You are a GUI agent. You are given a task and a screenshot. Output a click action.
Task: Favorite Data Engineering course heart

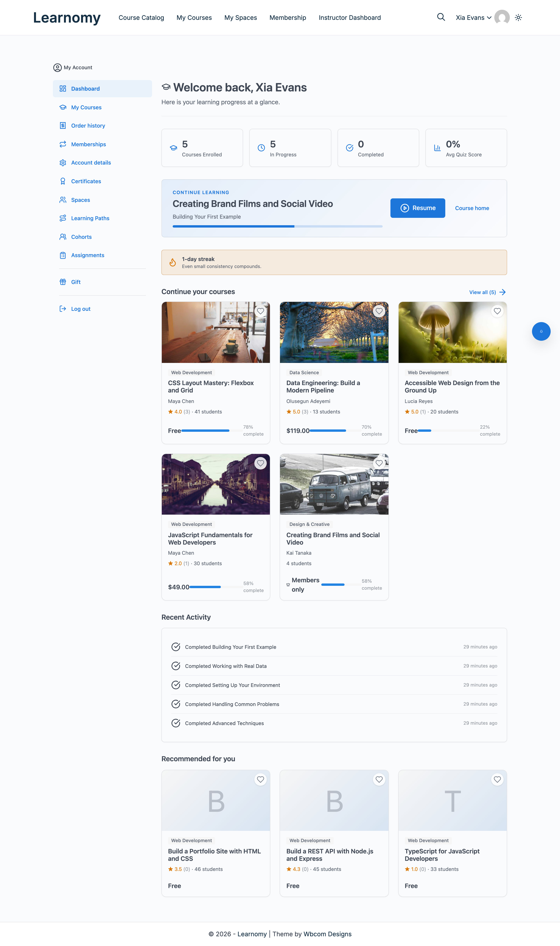[379, 311]
